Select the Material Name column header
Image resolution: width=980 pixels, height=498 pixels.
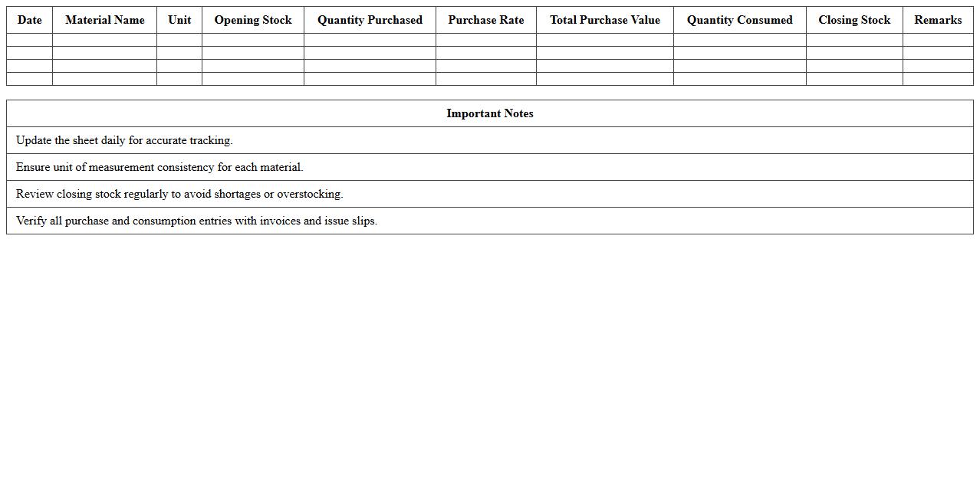[x=104, y=20]
